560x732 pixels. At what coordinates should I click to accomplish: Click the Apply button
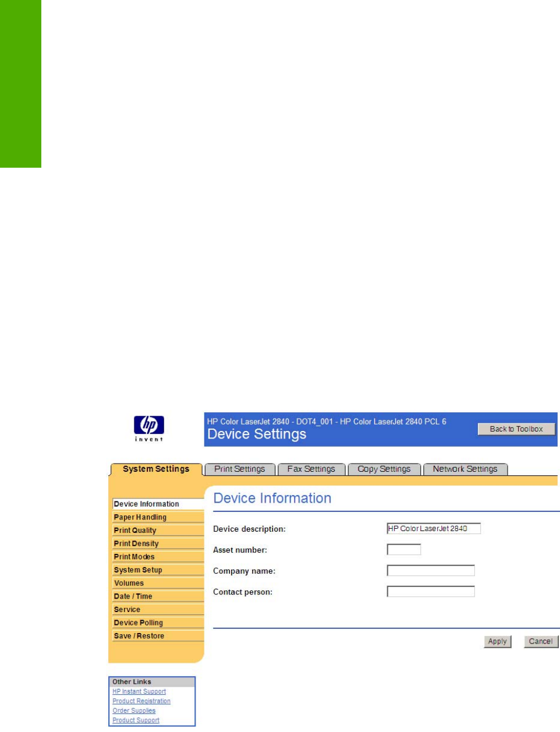[498, 642]
